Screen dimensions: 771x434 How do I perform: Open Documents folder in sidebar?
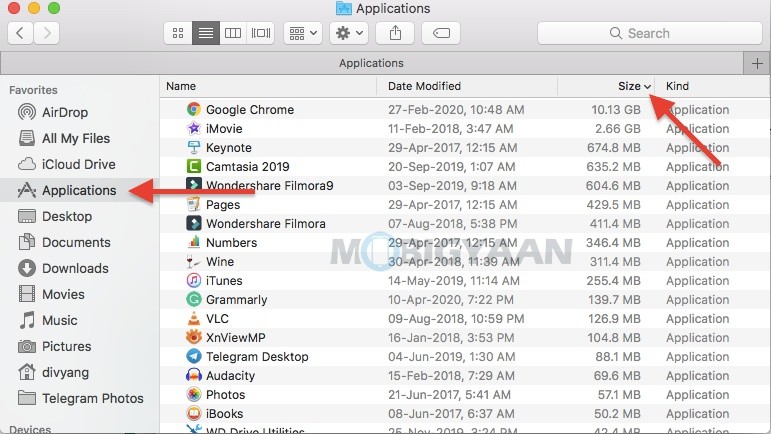tap(64, 242)
